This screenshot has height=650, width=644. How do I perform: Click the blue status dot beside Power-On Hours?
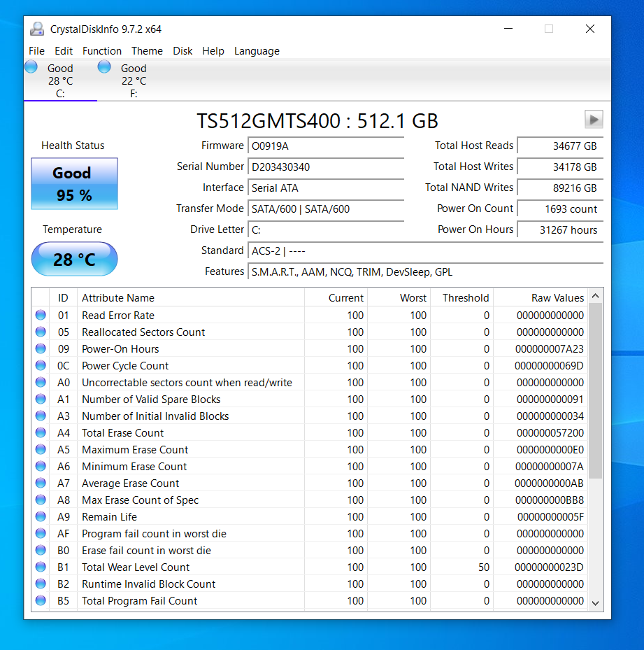pos(40,348)
